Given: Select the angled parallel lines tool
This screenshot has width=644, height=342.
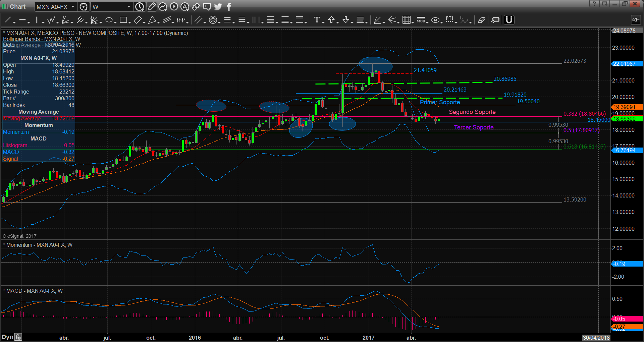Looking at the screenshot, I should pos(198,20).
